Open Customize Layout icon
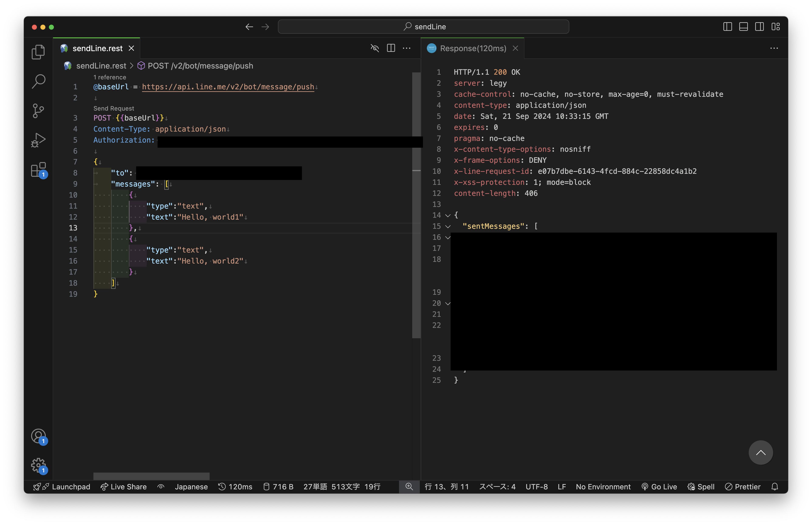This screenshot has height=525, width=812. (x=775, y=27)
